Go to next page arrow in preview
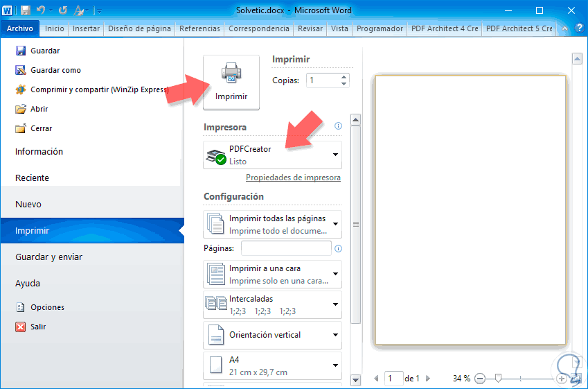The image size is (588, 389). coord(428,379)
